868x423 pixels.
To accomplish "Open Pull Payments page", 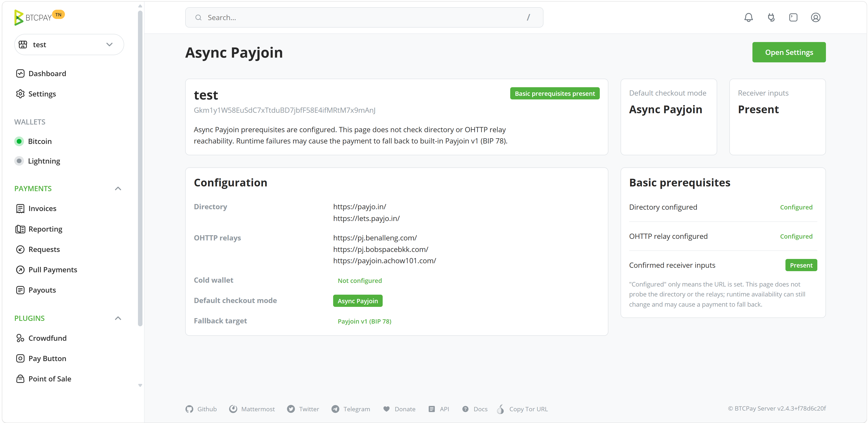I will (47, 270).
